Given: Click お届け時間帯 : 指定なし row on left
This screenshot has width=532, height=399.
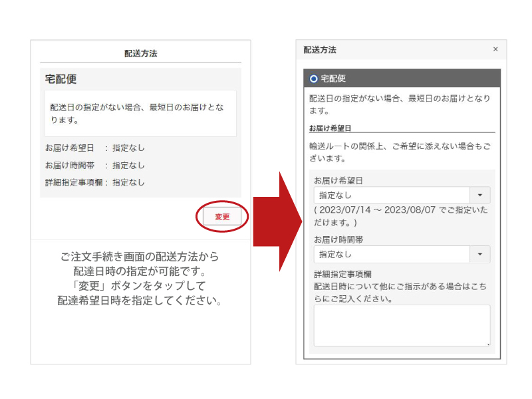Looking at the screenshot, I should click(x=94, y=166).
